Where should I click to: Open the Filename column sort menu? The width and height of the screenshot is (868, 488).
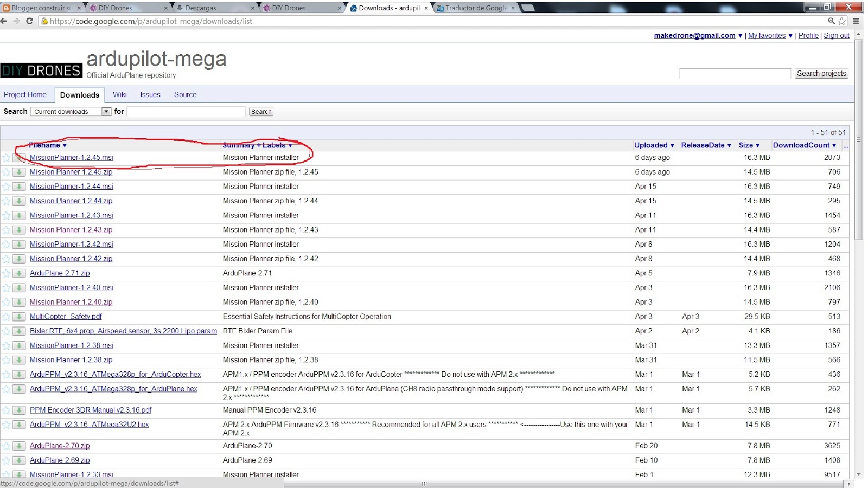tap(48, 145)
